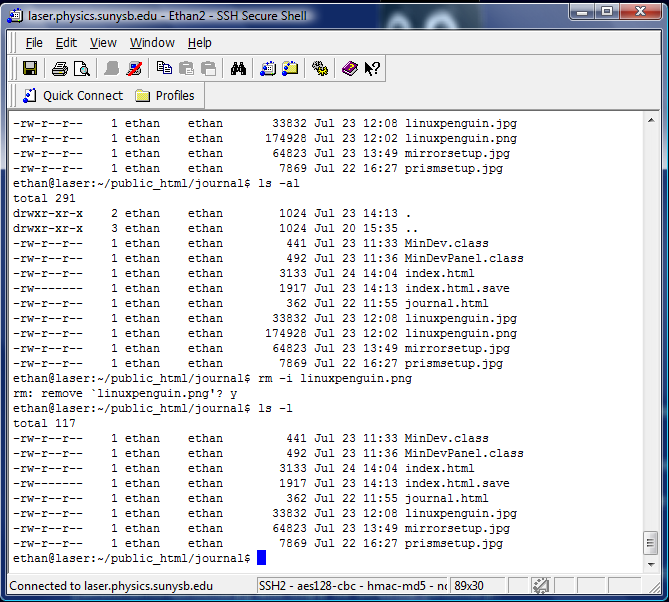Click the terminal prompt cursor
The width and height of the screenshot is (669, 602).
tap(261, 558)
